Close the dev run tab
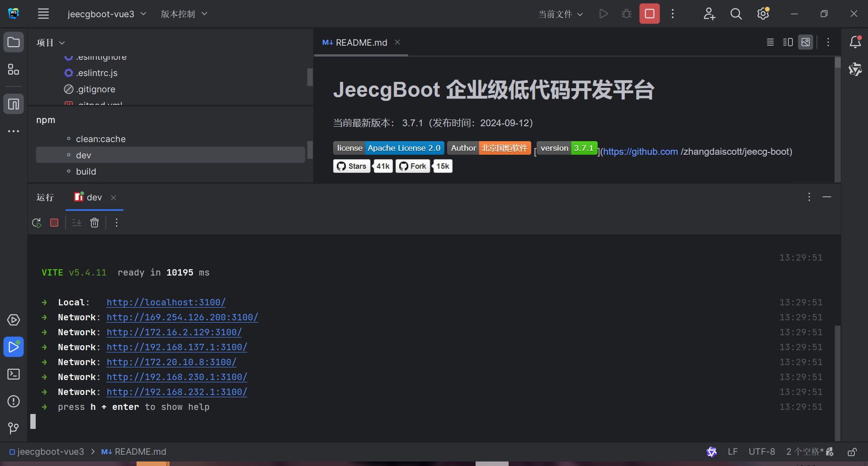868x466 pixels. tap(113, 197)
